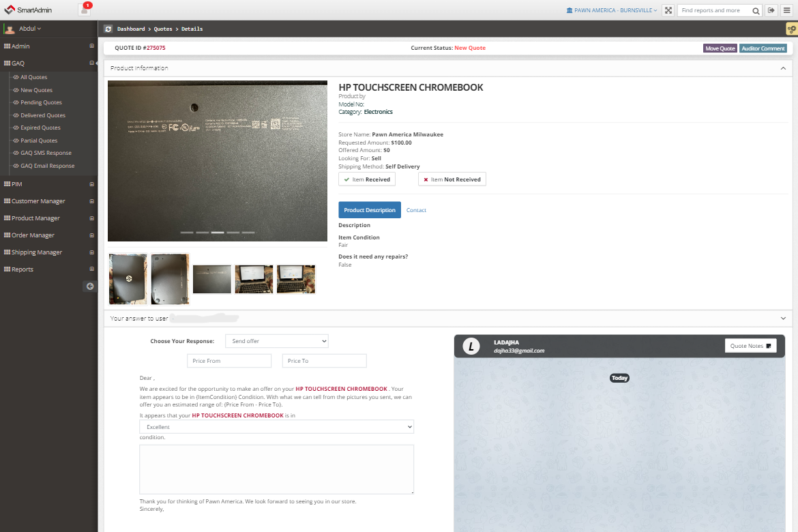Open the notifications badge icon
Image resolution: width=798 pixels, height=532 pixels.
click(x=85, y=9)
